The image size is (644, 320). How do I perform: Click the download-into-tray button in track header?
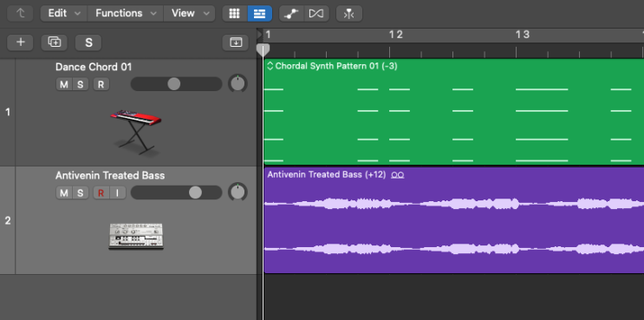click(x=236, y=42)
